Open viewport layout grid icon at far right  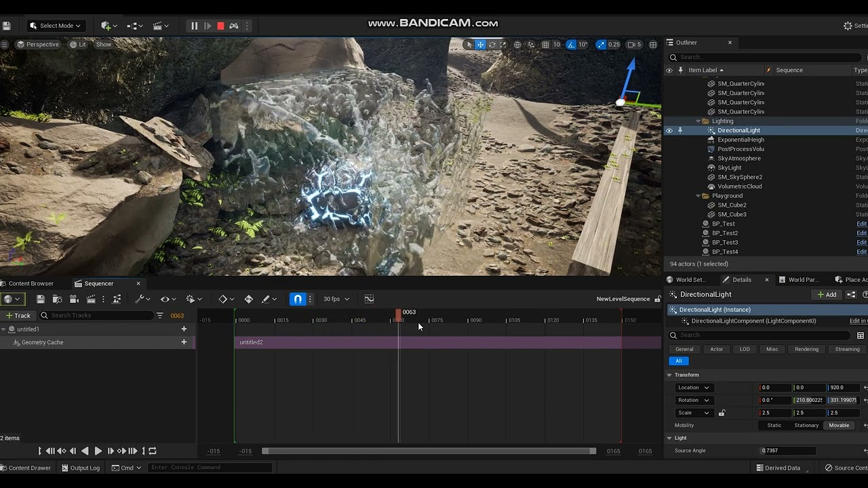(653, 45)
